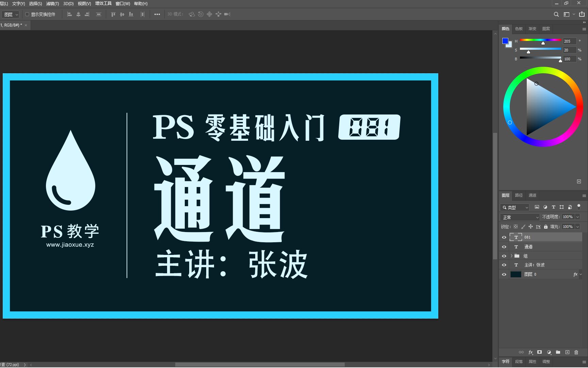Image resolution: width=588 pixels, height=368 pixels.
Task: Click the add layer style fx button
Action: (x=530, y=352)
